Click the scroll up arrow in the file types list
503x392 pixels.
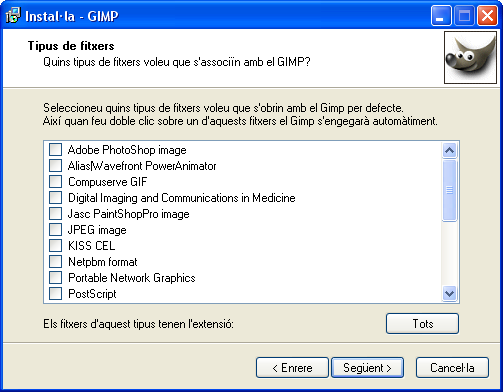(x=449, y=151)
